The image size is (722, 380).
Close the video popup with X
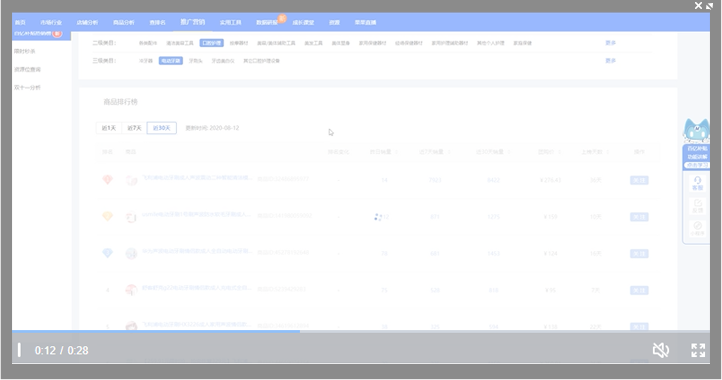click(698, 6)
